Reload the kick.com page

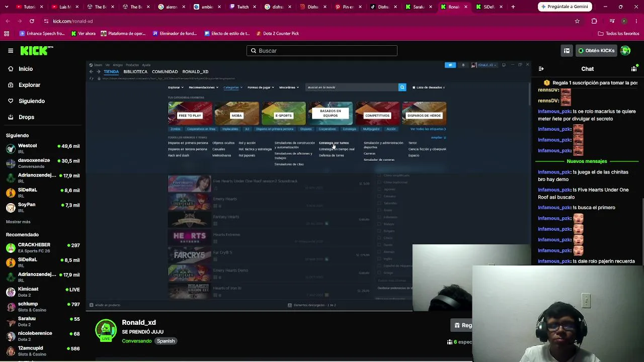pyautogui.click(x=32, y=21)
